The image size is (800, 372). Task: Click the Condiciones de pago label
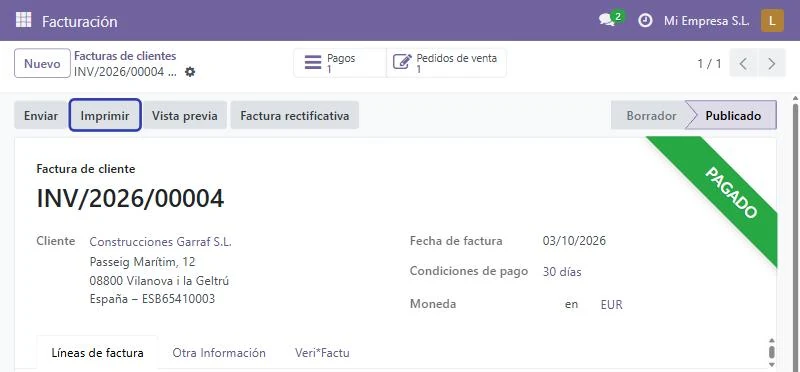pyautogui.click(x=468, y=271)
